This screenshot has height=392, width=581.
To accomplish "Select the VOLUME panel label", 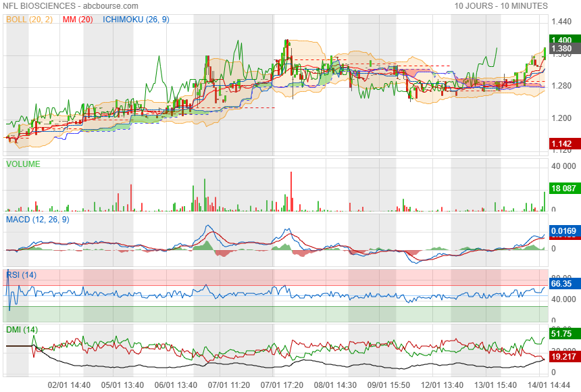I will [24, 164].
